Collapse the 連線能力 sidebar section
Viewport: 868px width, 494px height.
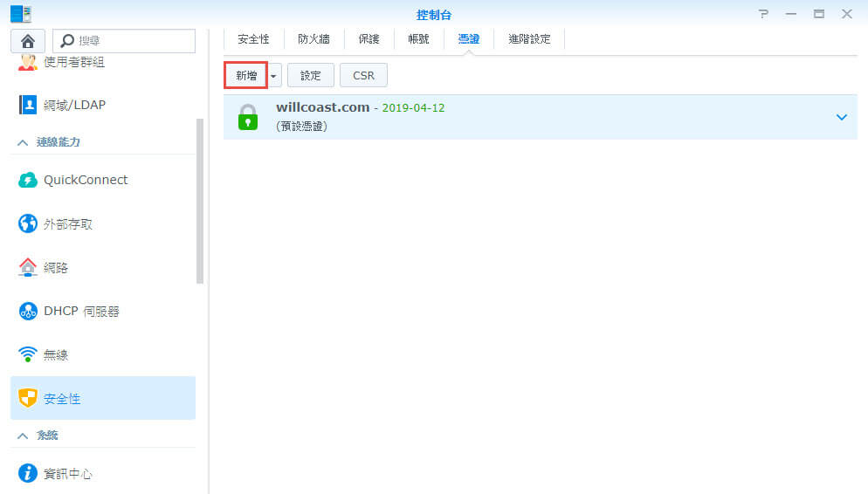pyautogui.click(x=23, y=142)
